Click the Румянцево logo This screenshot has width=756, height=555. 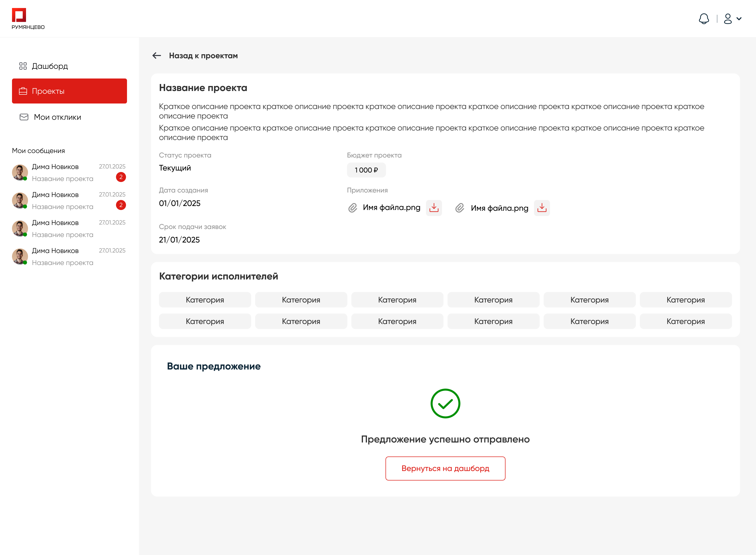pos(28,19)
